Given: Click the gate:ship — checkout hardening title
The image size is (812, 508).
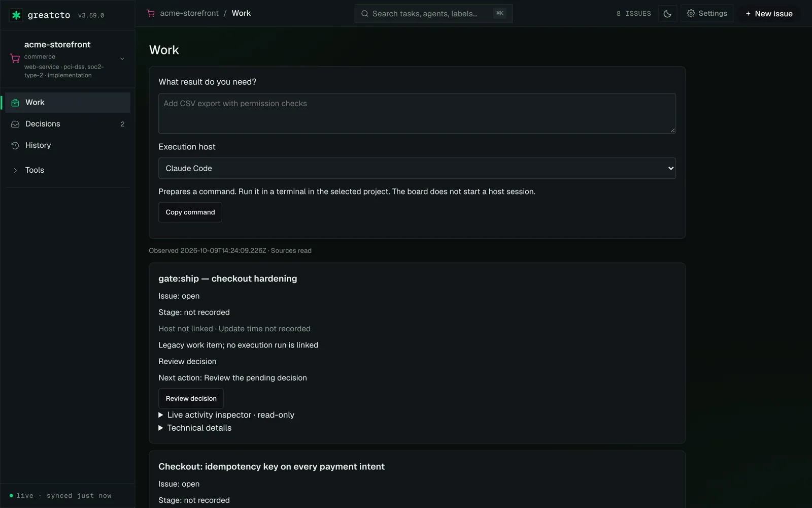Looking at the screenshot, I should click(228, 278).
